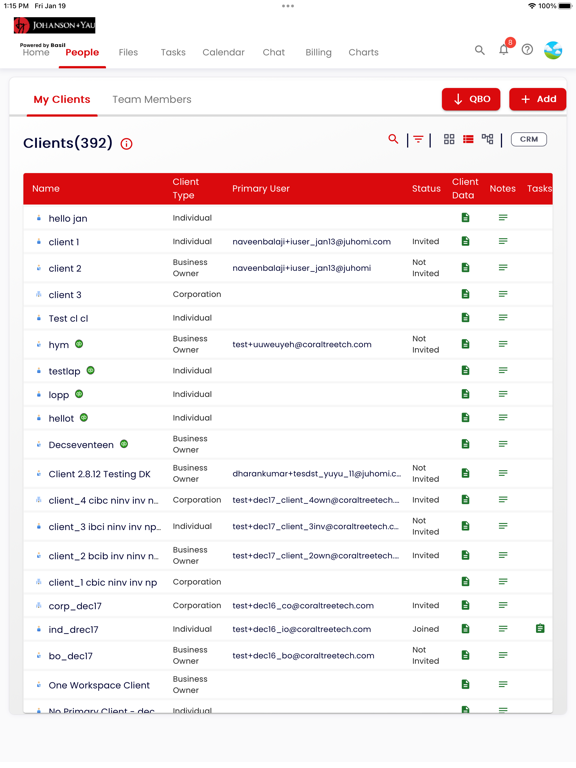
Task: Click the QBO import button
Action: pos(471,99)
